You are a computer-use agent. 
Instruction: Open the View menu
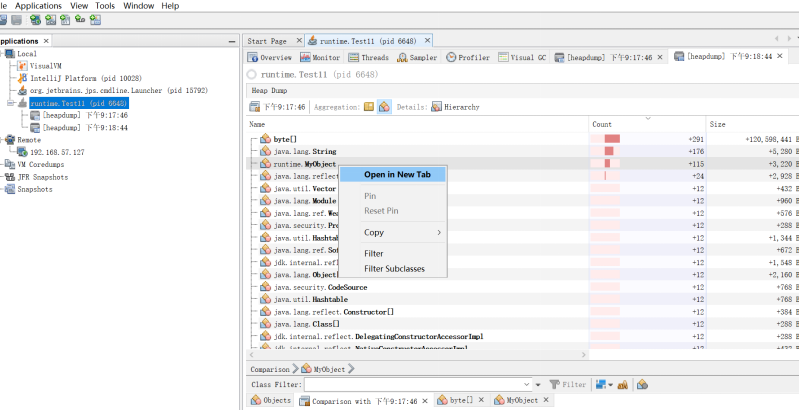pyautogui.click(x=79, y=6)
